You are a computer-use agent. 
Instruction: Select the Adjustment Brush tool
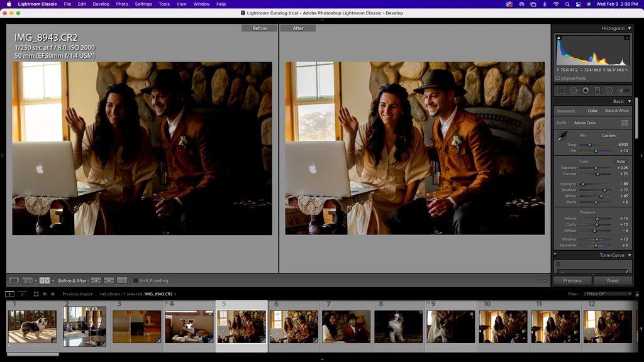click(623, 90)
